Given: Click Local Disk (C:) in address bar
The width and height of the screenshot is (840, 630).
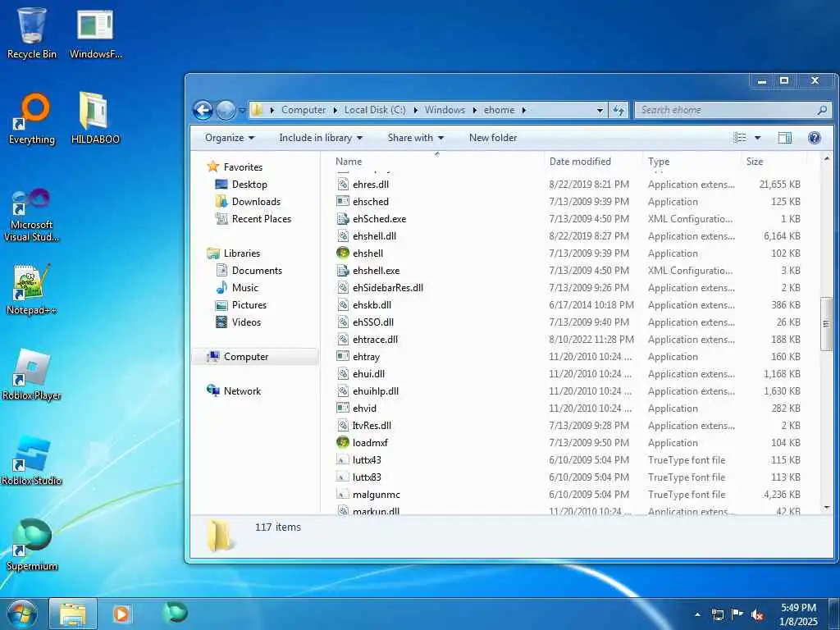Looking at the screenshot, I should coord(375,110).
